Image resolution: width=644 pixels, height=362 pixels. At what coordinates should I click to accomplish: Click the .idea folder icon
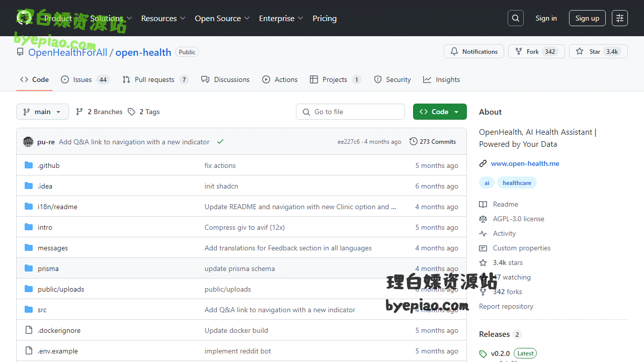(x=29, y=186)
